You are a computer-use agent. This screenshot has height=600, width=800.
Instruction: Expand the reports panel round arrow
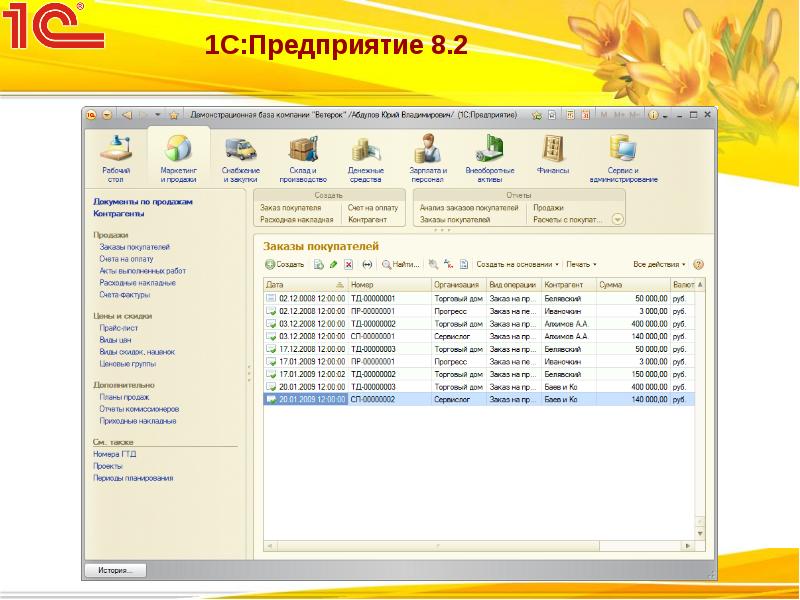point(618,218)
